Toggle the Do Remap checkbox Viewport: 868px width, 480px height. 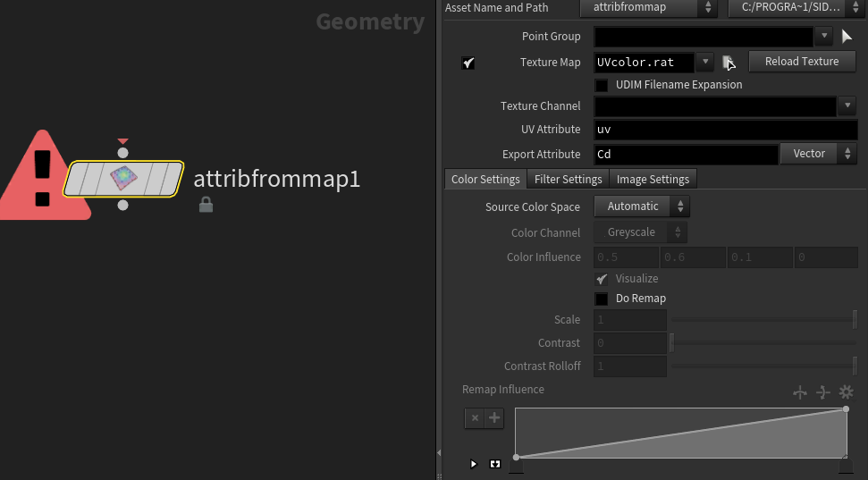[602, 299]
